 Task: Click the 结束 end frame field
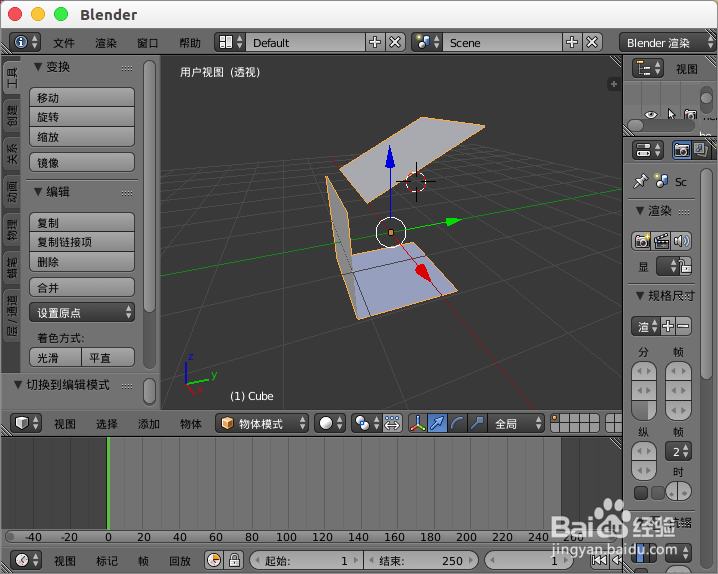coord(421,560)
